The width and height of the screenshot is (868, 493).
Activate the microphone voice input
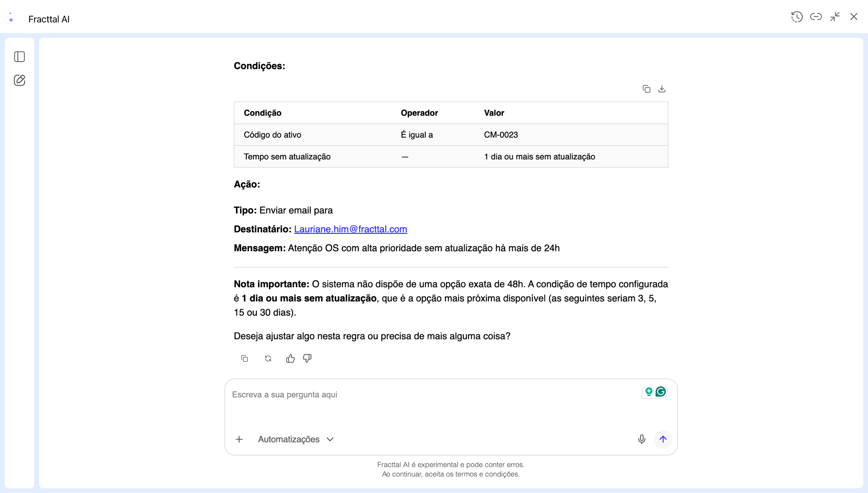click(642, 439)
